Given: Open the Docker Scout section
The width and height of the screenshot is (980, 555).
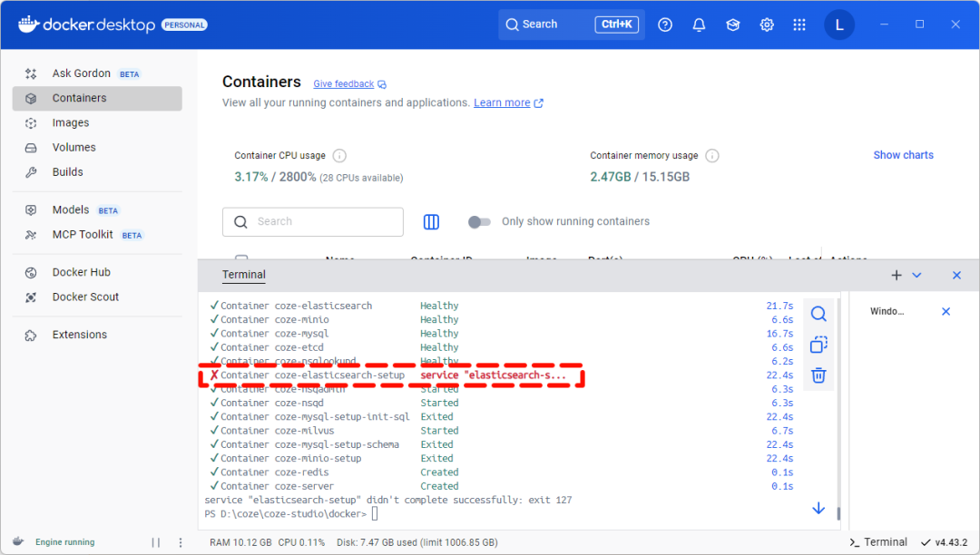Looking at the screenshot, I should (85, 297).
